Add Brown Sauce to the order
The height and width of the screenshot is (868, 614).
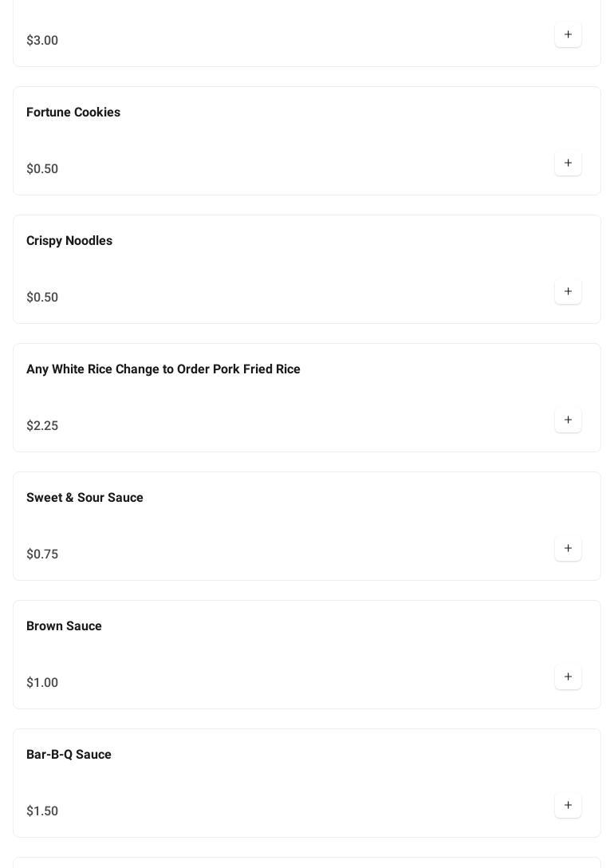568,677
